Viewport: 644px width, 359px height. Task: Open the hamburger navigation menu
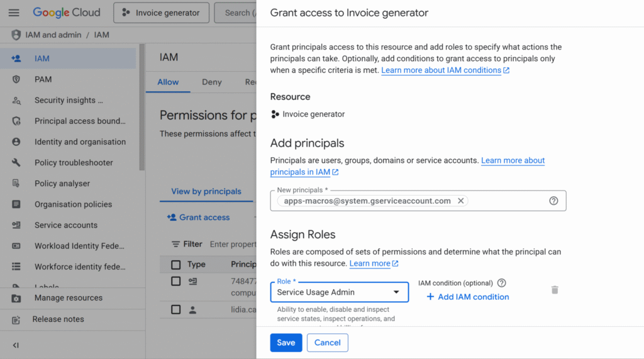click(x=14, y=13)
